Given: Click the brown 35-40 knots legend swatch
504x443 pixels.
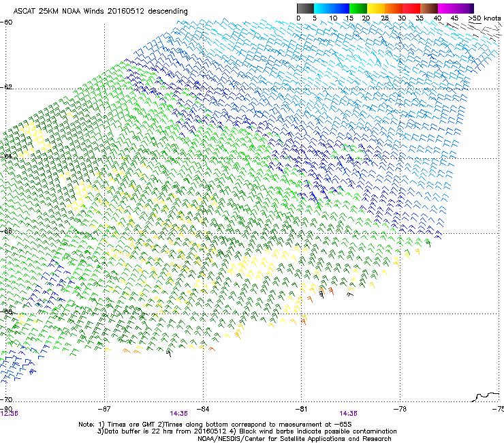Looking at the screenshot, I should 429,8.
